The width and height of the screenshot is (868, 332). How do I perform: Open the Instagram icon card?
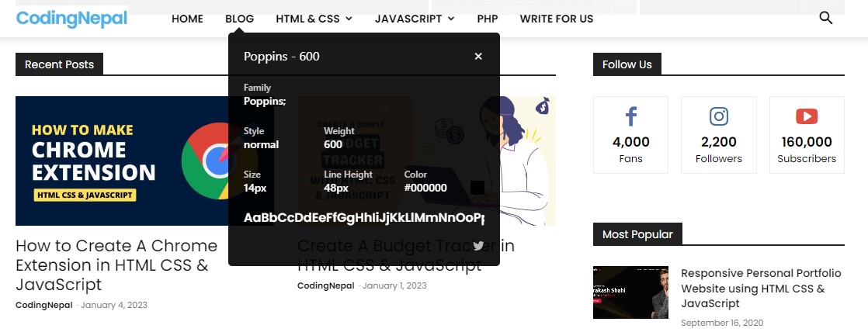coord(718,135)
